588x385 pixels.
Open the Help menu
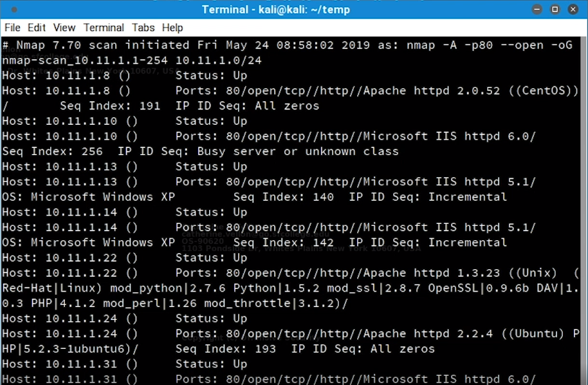pyautogui.click(x=172, y=28)
